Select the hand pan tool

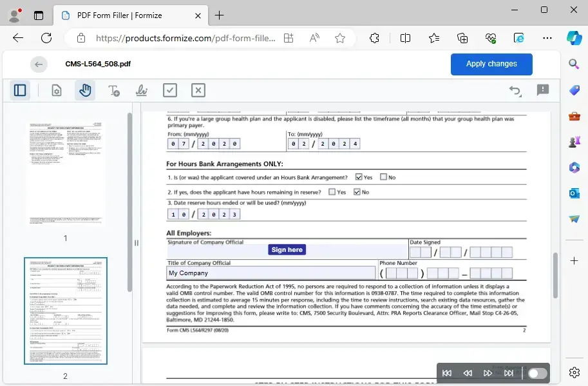pos(85,90)
